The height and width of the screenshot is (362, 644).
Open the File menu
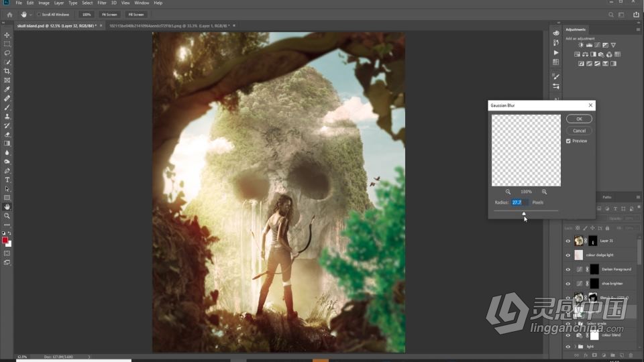pyautogui.click(x=19, y=3)
